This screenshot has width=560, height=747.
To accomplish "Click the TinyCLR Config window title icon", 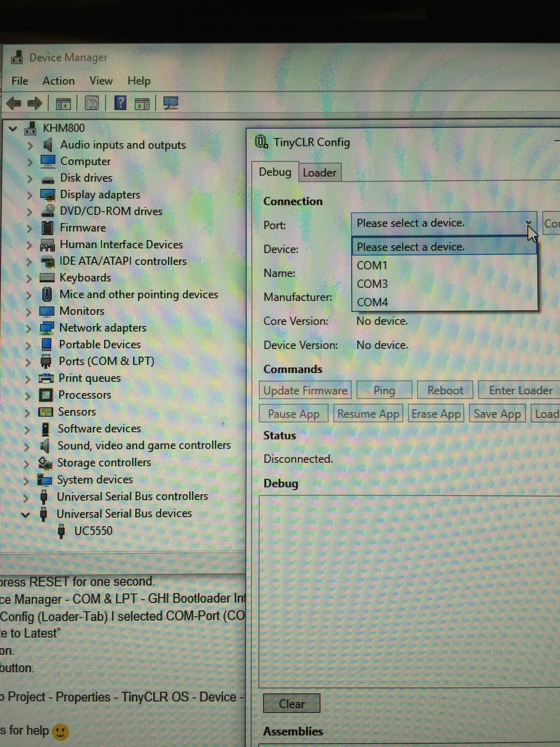I will (262, 141).
